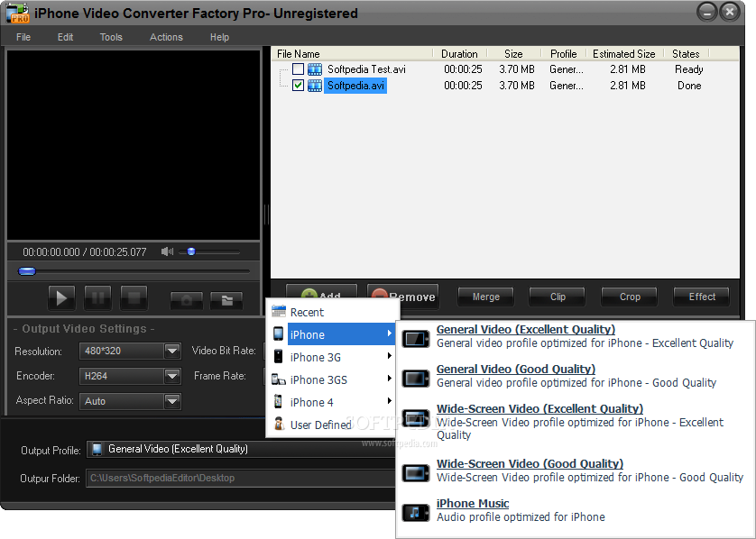
Task: Expand the iPhone 3GS submenu
Action: pos(332,379)
